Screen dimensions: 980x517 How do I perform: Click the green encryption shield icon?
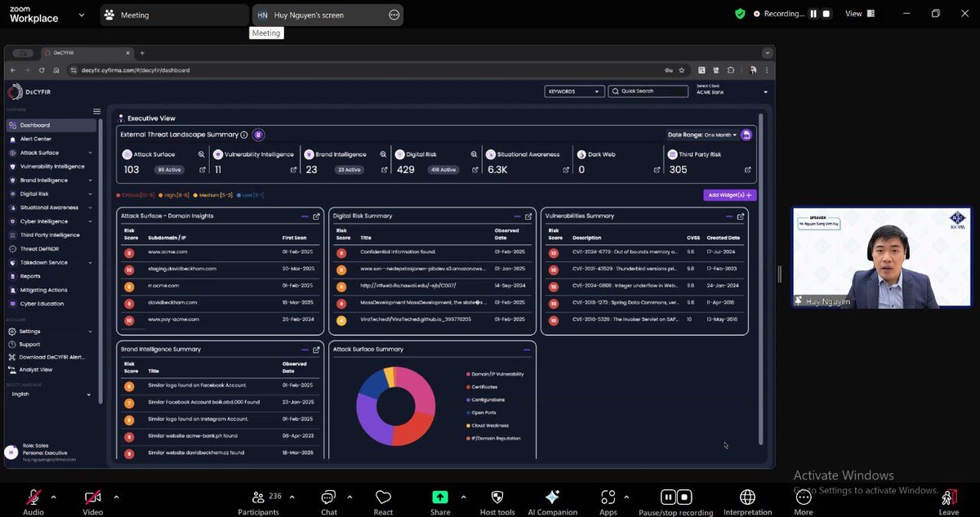point(740,14)
